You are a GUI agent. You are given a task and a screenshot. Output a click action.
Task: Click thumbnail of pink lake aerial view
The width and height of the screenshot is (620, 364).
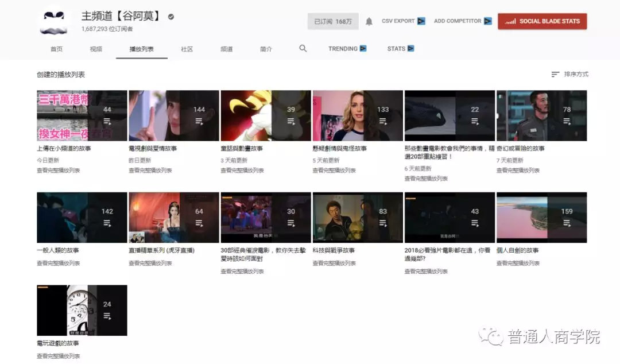point(541,218)
